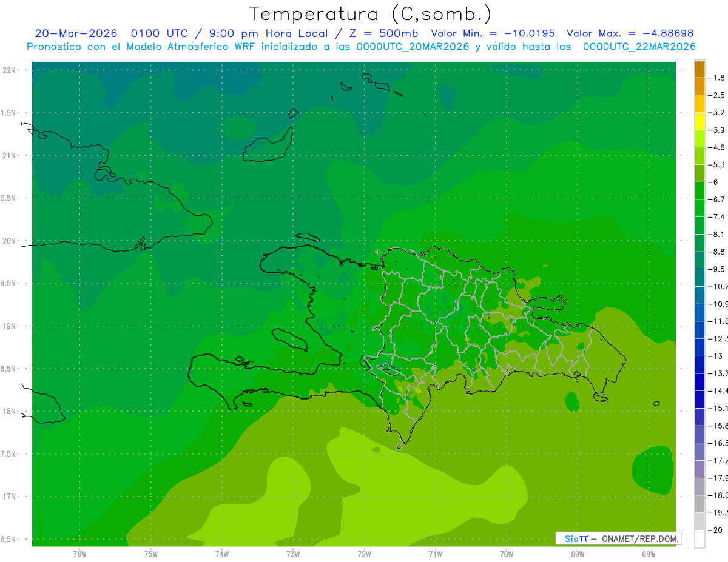Click the orange swatch at colorbar top
Image resolution: width=728 pixels, height=562 pixels.
point(699,70)
